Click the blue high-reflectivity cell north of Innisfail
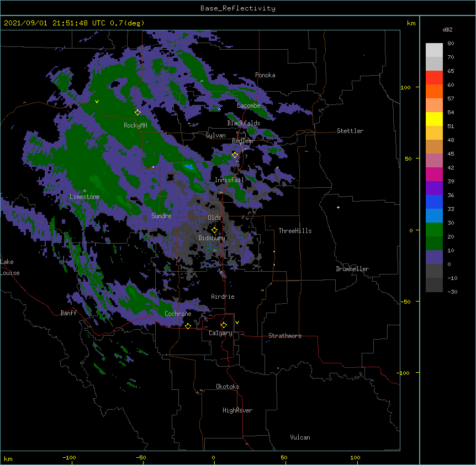 pyautogui.click(x=189, y=166)
